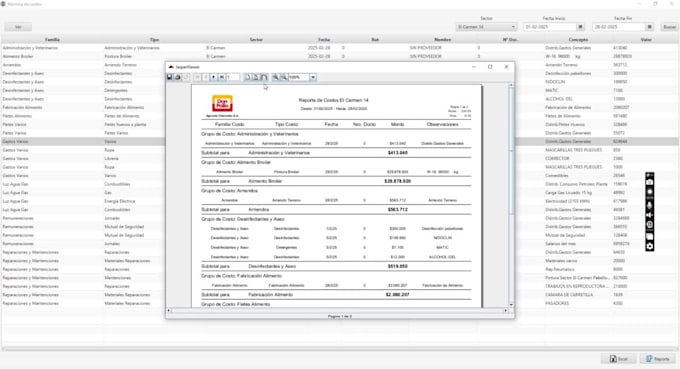Open the Sector combo box
680x369 pixels.
click(486, 27)
